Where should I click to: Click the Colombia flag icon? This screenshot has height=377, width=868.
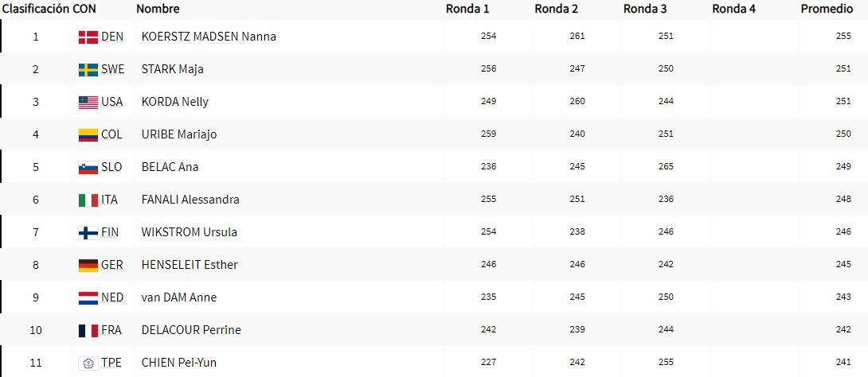pyautogui.click(x=88, y=134)
